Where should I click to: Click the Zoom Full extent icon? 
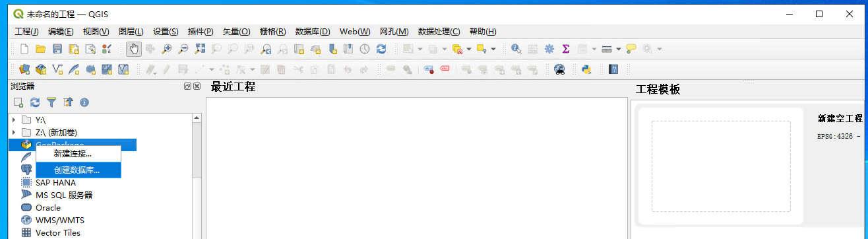pyautogui.click(x=200, y=49)
